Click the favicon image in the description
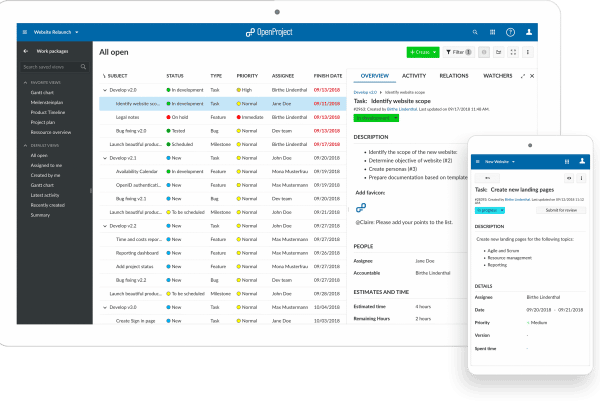The image size is (600, 403). click(361, 207)
